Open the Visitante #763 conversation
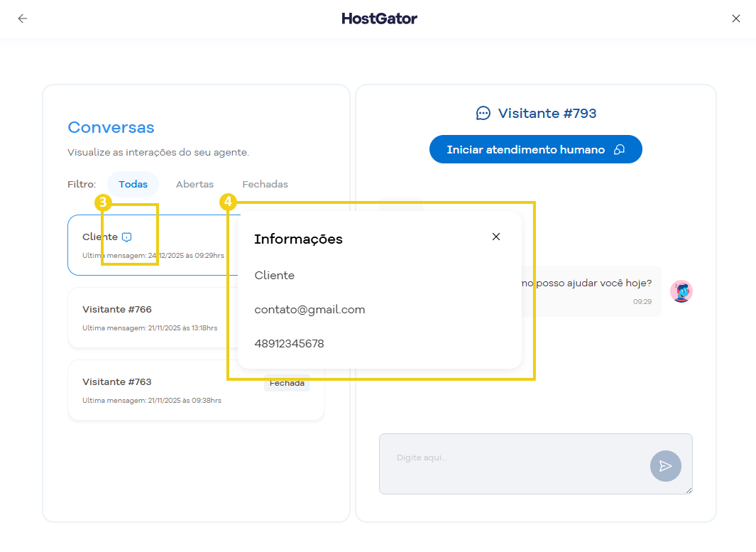The image size is (756, 552). click(117, 382)
